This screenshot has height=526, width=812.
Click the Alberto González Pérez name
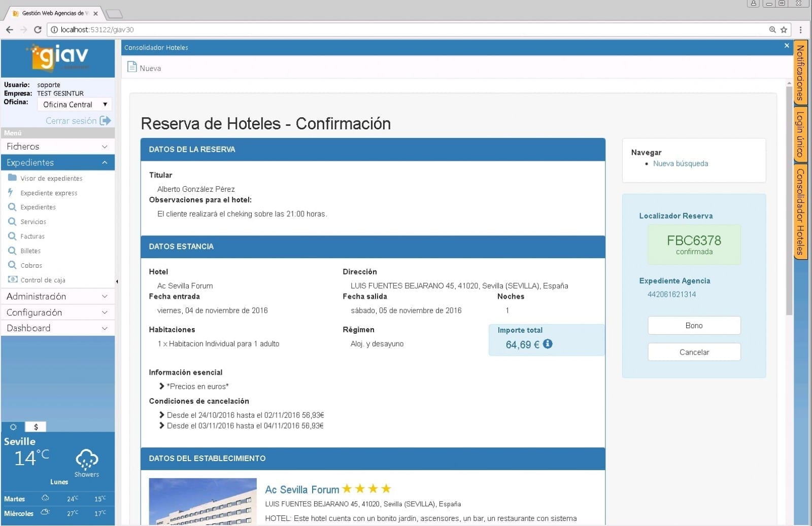coord(196,189)
